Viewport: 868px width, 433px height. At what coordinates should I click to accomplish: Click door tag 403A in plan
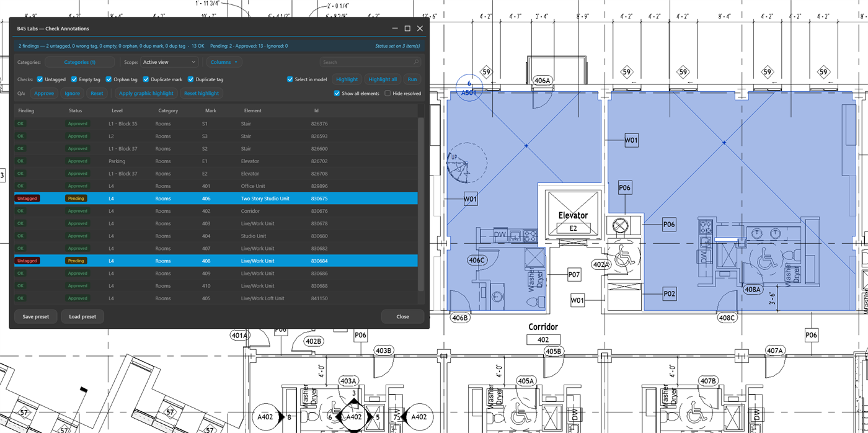(348, 381)
